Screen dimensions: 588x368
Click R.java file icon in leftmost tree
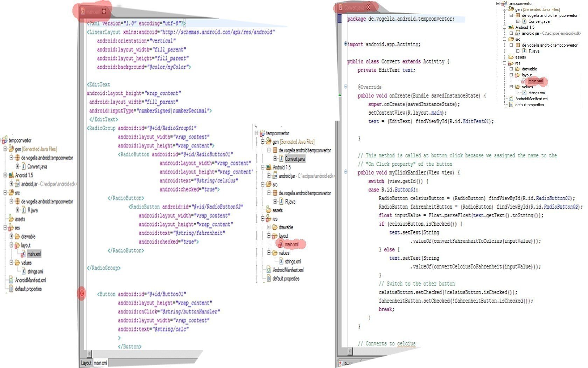point(23,210)
